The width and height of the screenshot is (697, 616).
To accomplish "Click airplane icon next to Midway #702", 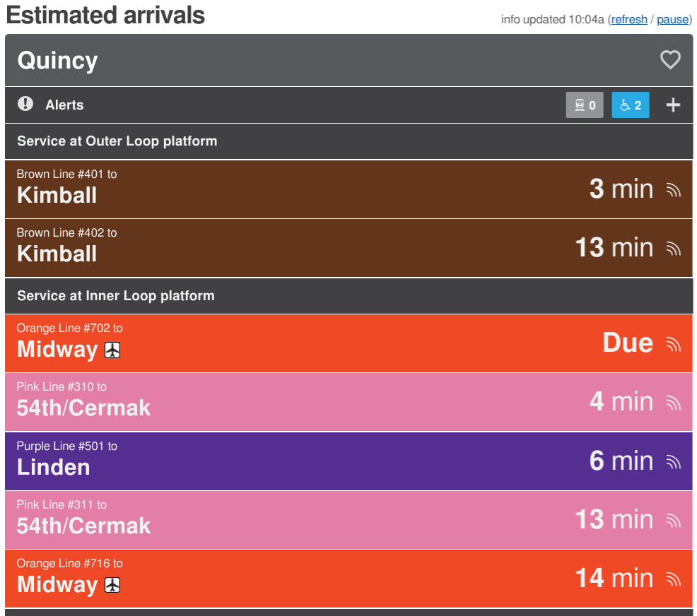I will click(x=112, y=350).
